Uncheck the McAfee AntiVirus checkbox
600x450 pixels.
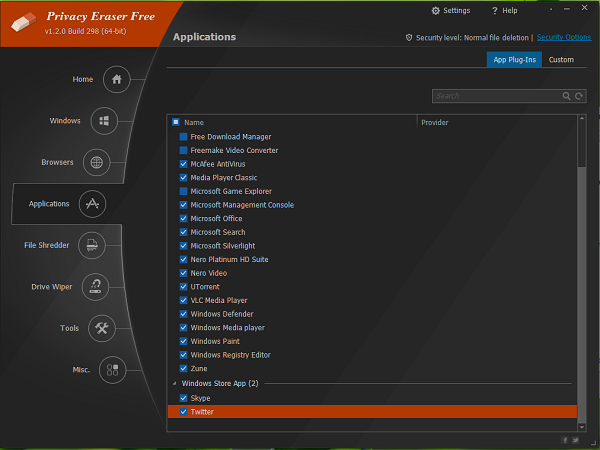point(183,164)
